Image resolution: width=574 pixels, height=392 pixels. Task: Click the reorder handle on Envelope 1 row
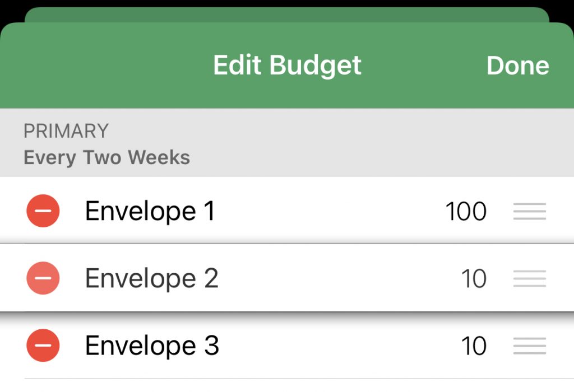[529, 211]
